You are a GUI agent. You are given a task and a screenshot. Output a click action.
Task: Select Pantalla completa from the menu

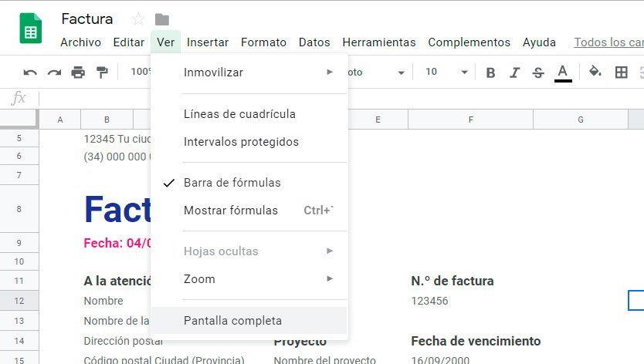pos(232,321)
